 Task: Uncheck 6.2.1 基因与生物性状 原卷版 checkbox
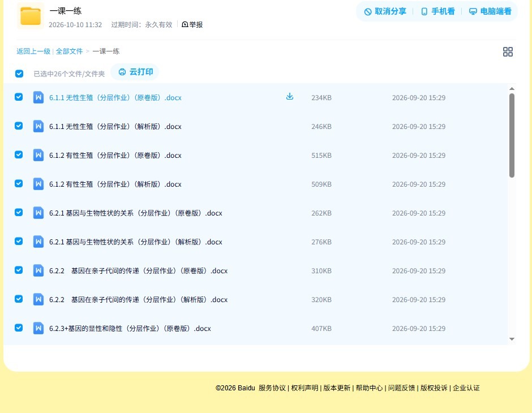coord(19,212)
